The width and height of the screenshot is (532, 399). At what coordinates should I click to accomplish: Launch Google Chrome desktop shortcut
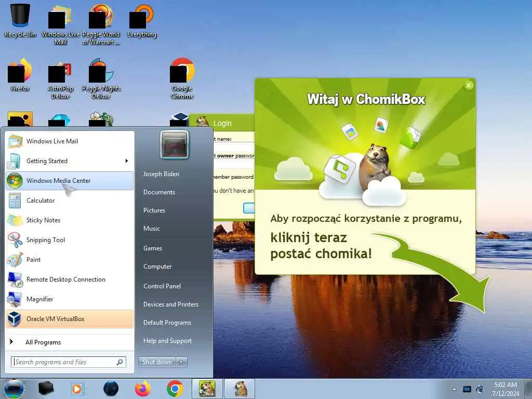[182, 79]
